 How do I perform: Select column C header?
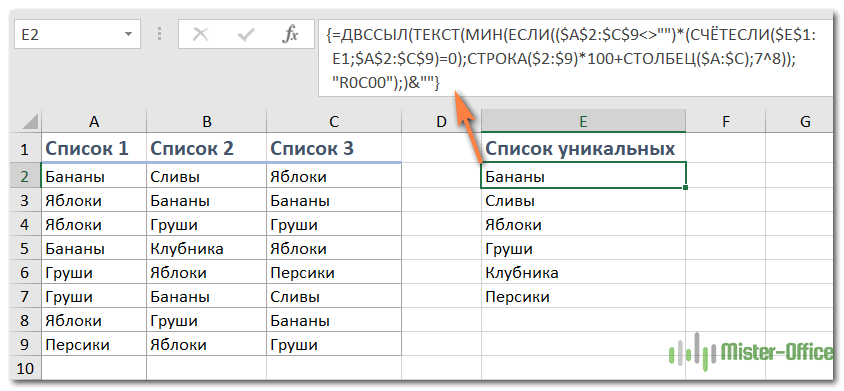point(334,122)
